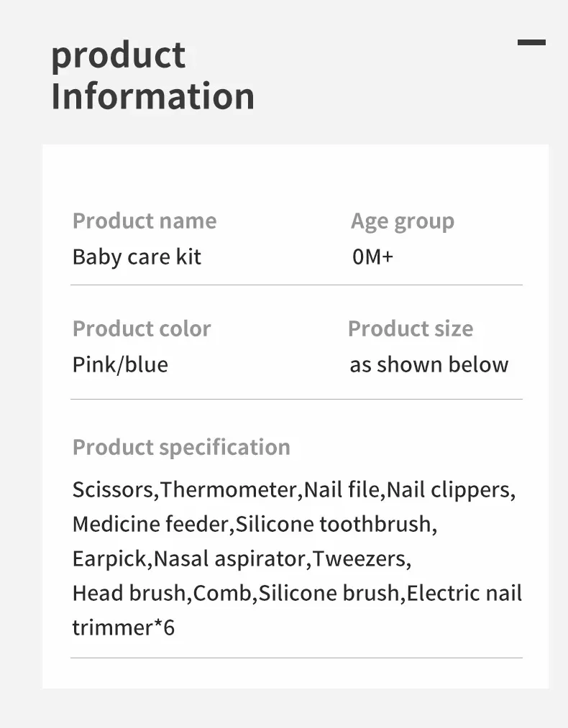Image resolution: width=568 pixels, height=728 pixels.
Task: Click the 0M+ age value
Action: (x=372, y=257)
